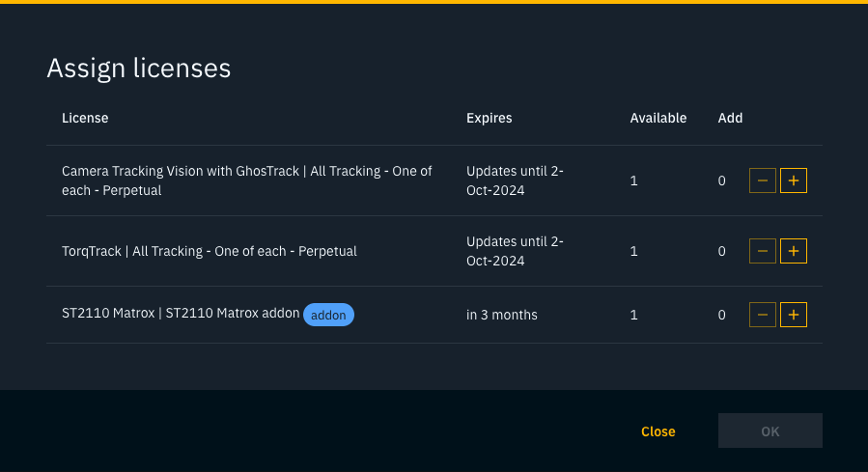
Task: Click the 'in 3 months' expiry text
Action: (x=501, y=315)
